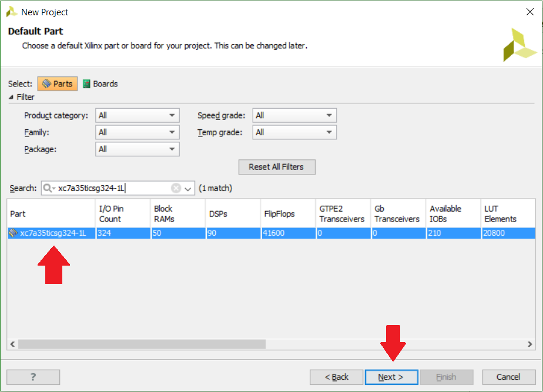Screen dimensions: 543x392
Task: Click the Available IOBs value 210
Action: [x=434, y=233]
